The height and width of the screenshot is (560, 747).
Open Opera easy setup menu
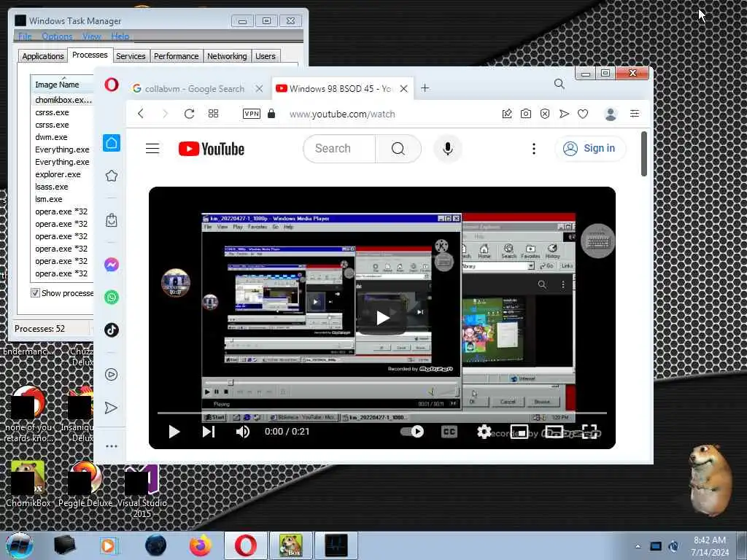click(635, 113)
